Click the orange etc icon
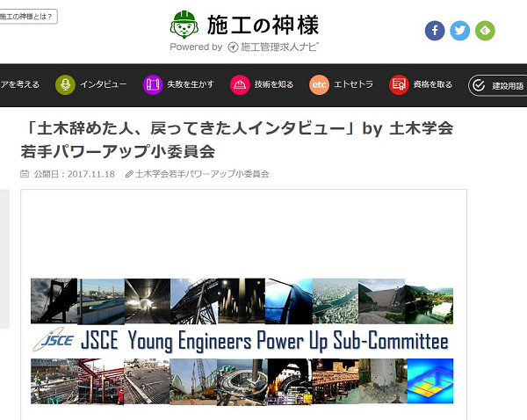Screen dimensions: 527x420 coord(319,84)
